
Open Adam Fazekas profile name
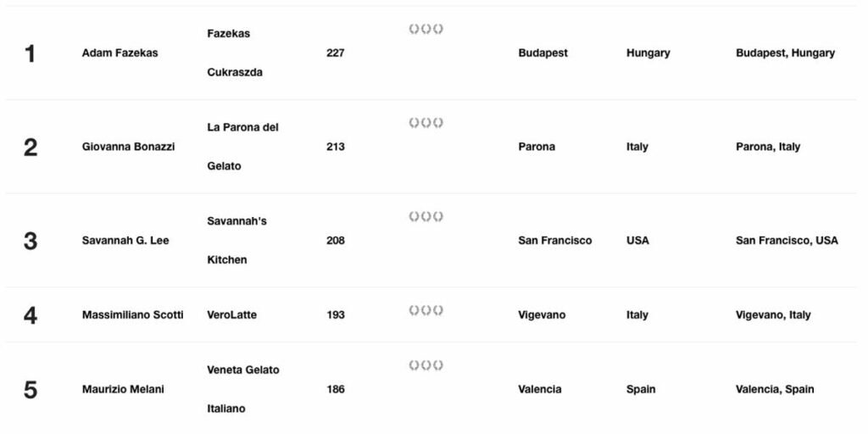tap(120, 53)
